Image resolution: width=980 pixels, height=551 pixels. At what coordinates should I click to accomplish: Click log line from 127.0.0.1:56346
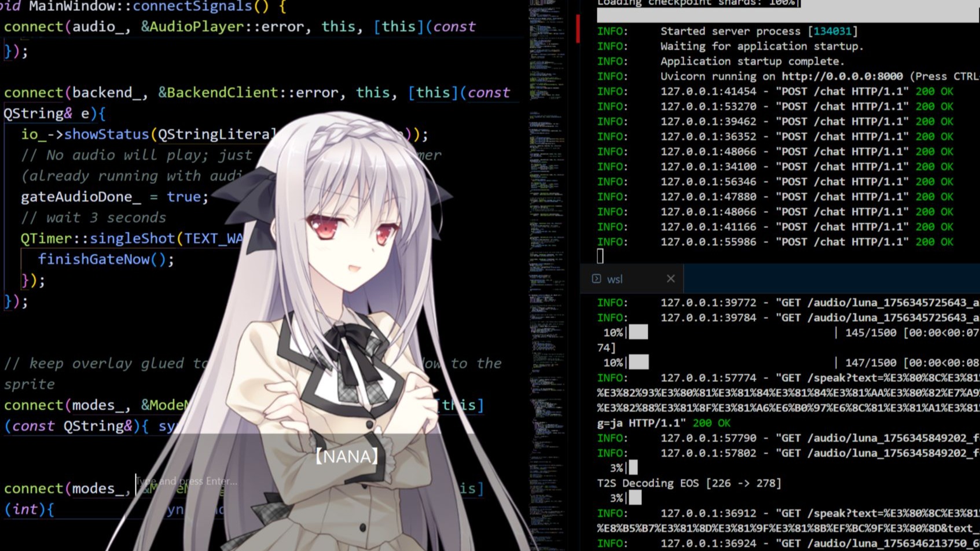click(775, 182)
